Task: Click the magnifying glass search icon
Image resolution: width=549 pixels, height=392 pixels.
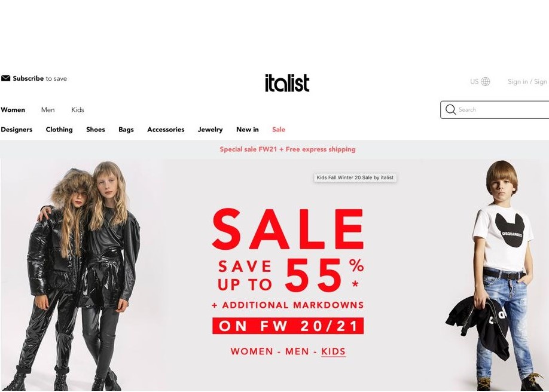Action: pos(450,109)
